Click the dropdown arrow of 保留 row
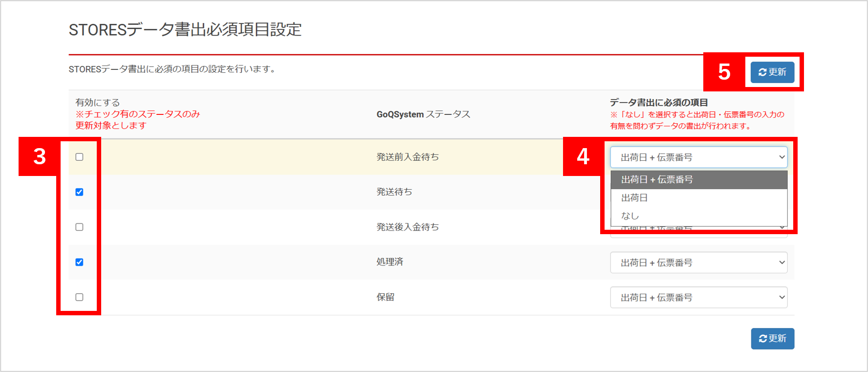Screen dimensions: 868x372 click(x=781, y=297)
